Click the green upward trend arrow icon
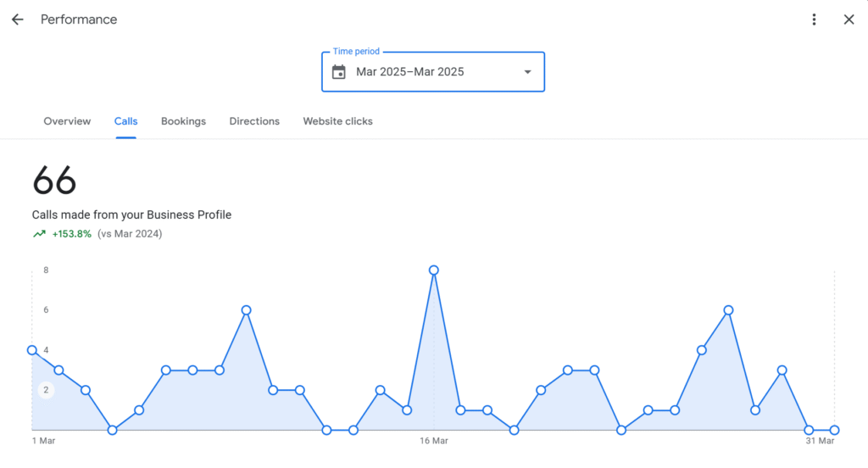The image size is (868, 468). coord(39,234)
